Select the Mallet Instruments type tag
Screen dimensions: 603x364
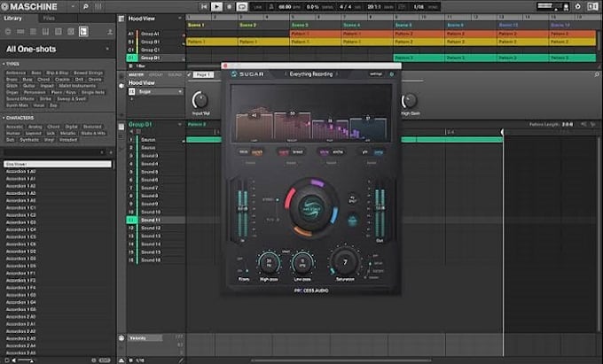(x=77, y=86)
